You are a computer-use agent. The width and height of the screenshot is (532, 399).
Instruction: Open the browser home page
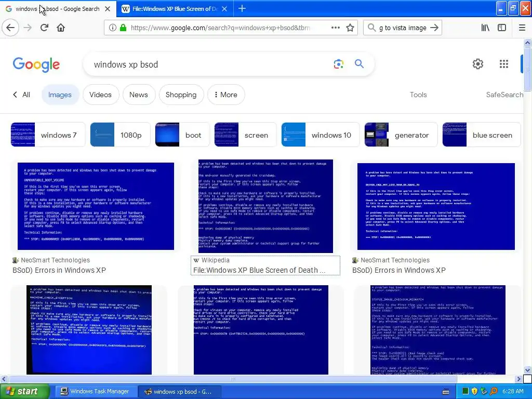tap(61, 28)
